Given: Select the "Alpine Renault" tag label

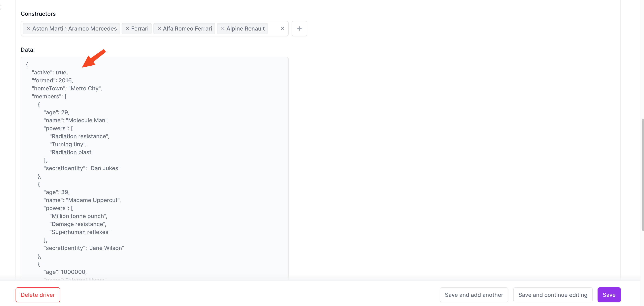Looking at the screenshot, I should pos(246,28).
